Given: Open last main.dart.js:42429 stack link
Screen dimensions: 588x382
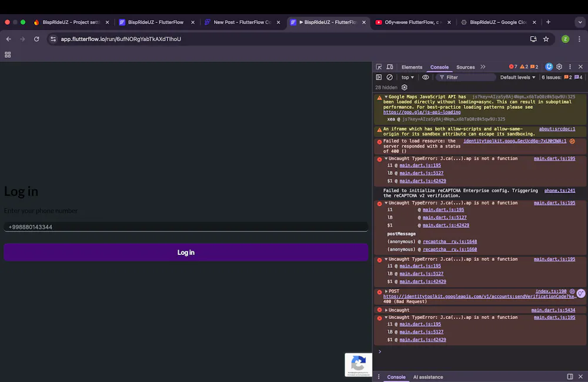Looking at the screenshot, I should 423,340.
